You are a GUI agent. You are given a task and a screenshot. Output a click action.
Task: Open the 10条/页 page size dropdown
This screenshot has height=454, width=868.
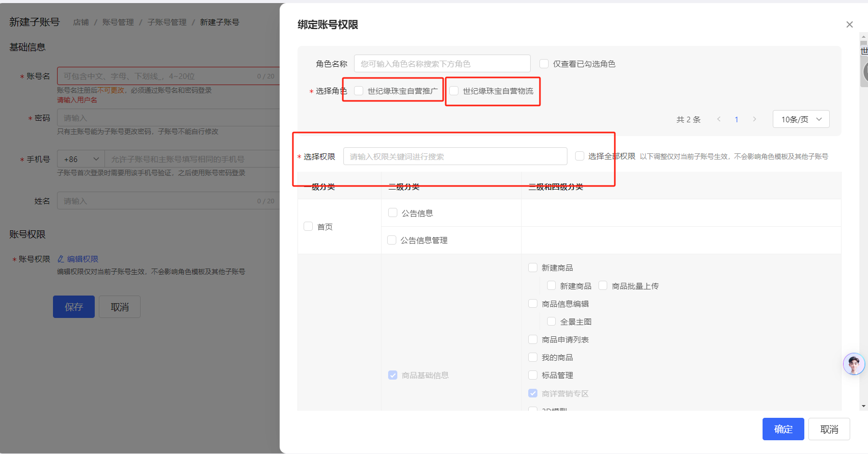coord(801,119)
